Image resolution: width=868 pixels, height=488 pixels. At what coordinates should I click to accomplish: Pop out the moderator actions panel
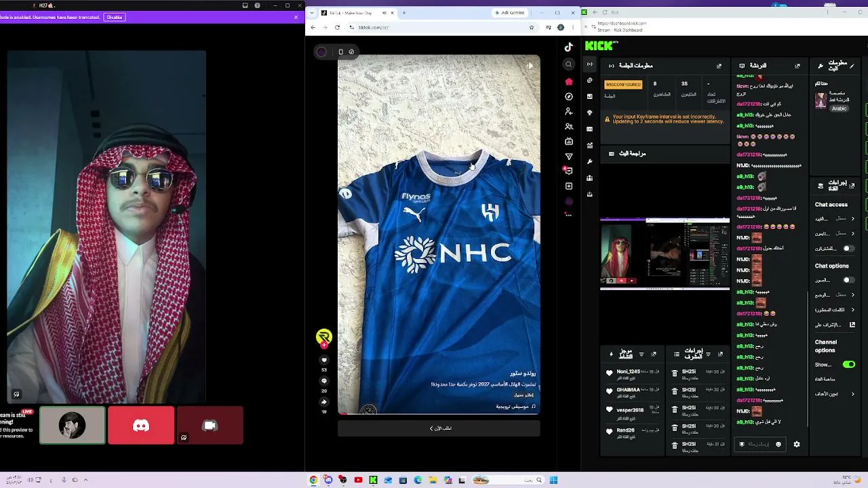(x=720, y=354)
